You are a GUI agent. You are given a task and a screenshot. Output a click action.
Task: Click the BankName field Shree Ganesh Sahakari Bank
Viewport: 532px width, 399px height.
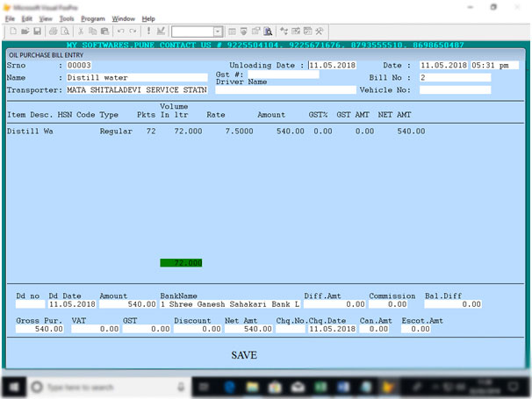pyautogui.click(x=230, y=304)
